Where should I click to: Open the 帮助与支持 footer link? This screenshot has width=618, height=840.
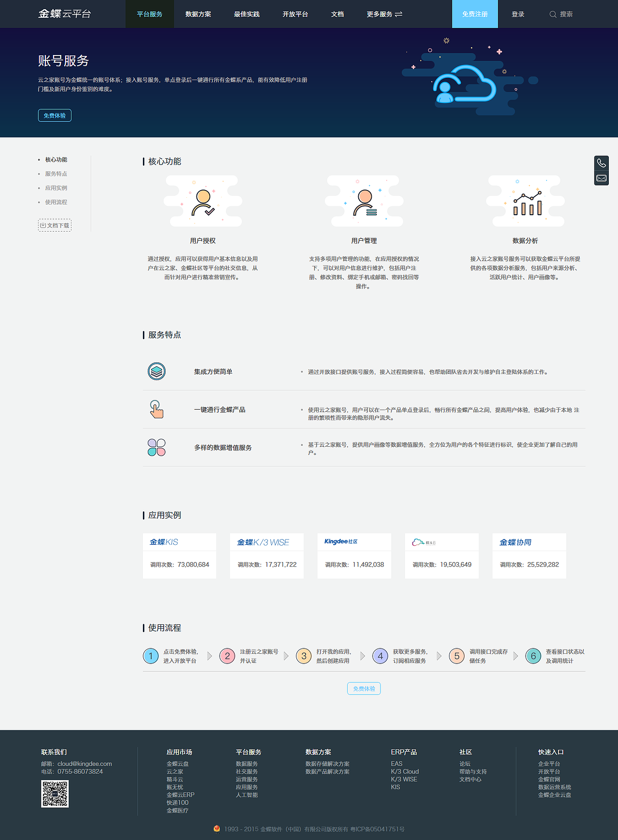click(x=473, y=771)
